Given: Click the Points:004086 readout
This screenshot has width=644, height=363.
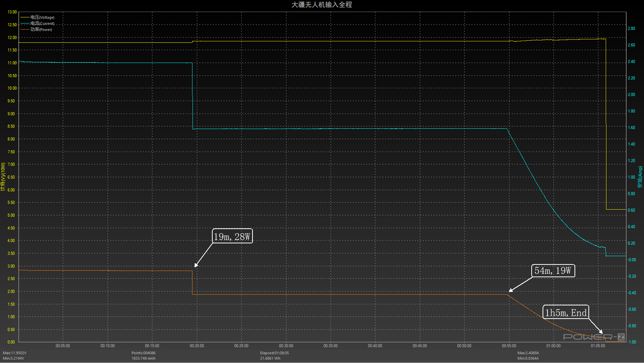Looking at the screenshot, I should 144,353.
